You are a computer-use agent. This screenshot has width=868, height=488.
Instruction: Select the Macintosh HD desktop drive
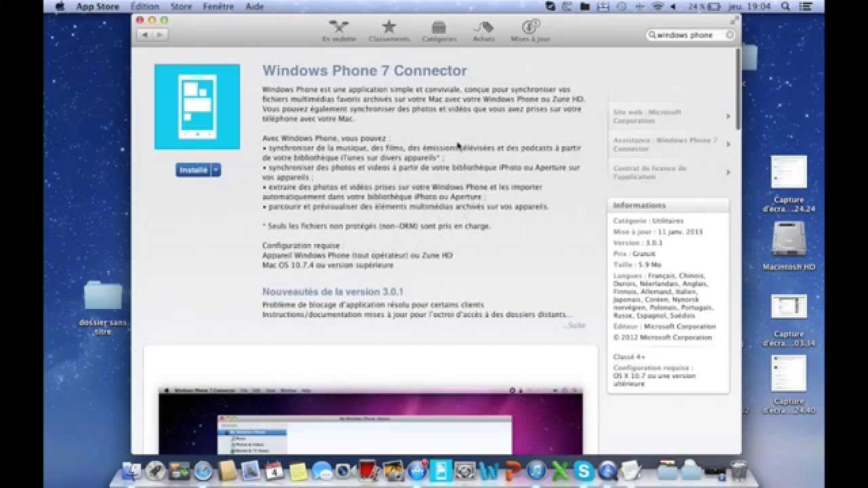[x=789, y=245]
